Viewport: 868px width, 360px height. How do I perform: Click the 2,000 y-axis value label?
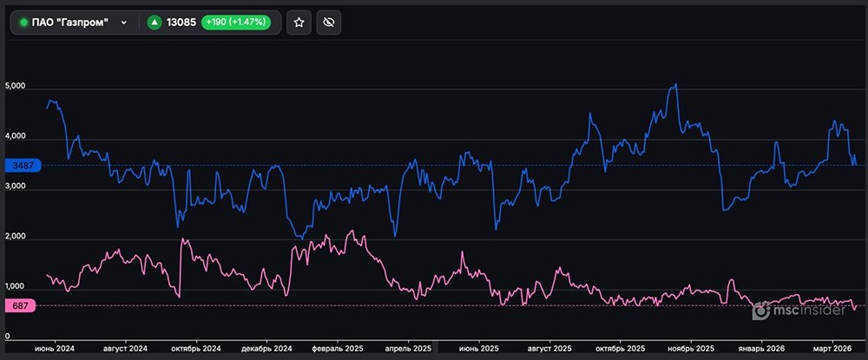tap(17, 237)
